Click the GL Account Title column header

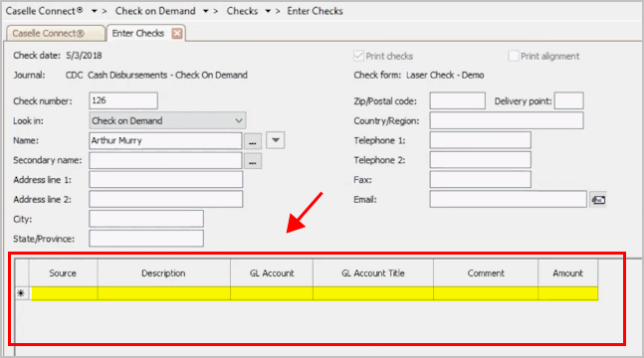[x=373, y=273]
